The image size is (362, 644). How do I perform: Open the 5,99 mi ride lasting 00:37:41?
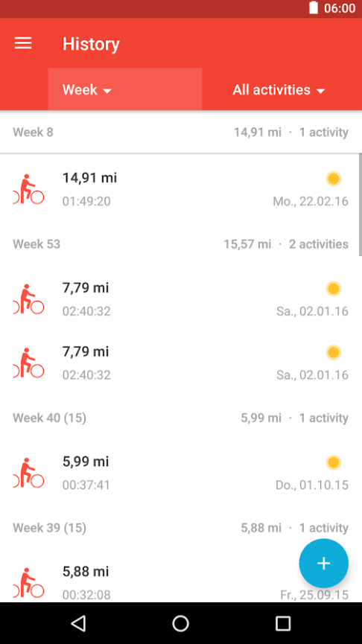click(x=181, y=474)
